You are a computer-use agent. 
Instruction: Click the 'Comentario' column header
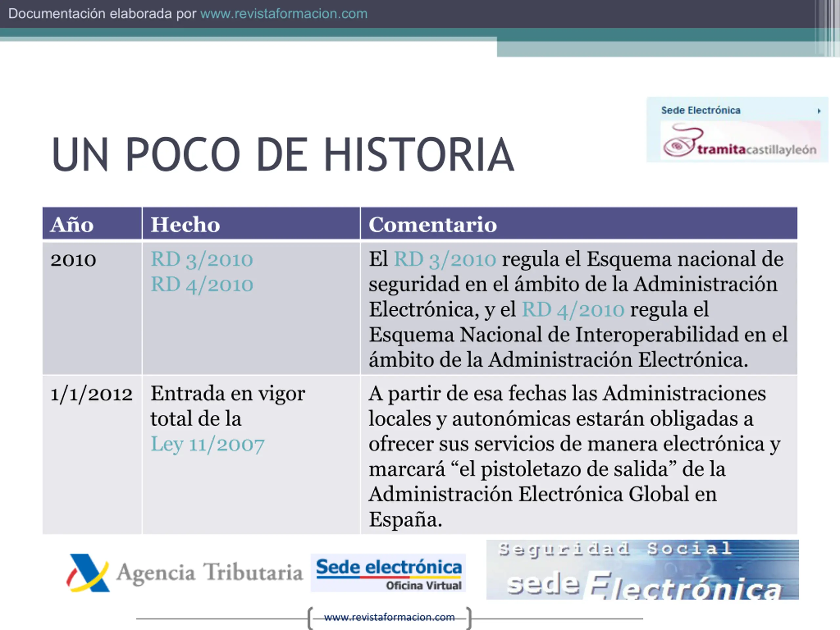click(579, 223)
